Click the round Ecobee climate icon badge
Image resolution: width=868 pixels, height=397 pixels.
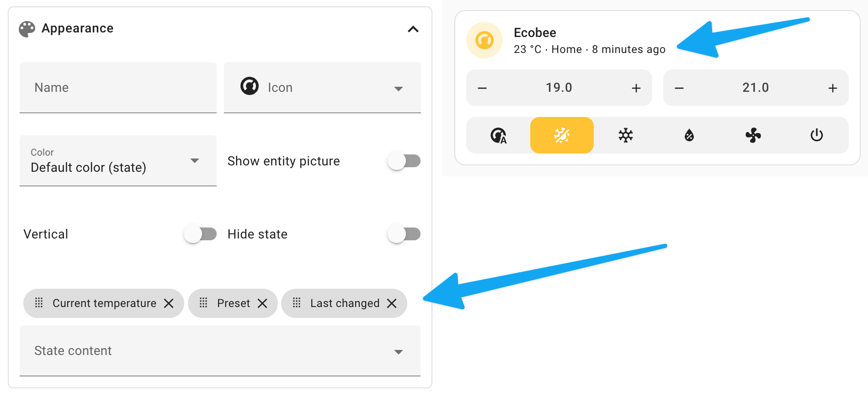485,40
